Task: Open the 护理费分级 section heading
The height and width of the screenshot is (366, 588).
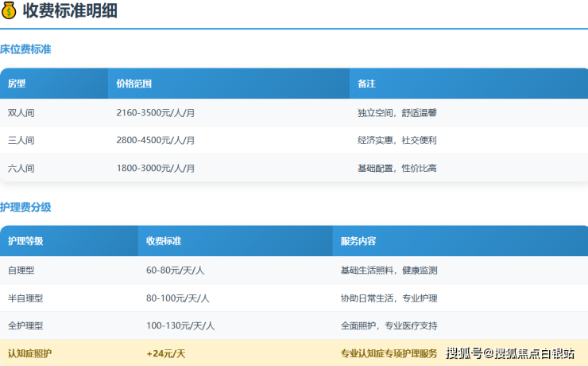Action: point(25,207)
